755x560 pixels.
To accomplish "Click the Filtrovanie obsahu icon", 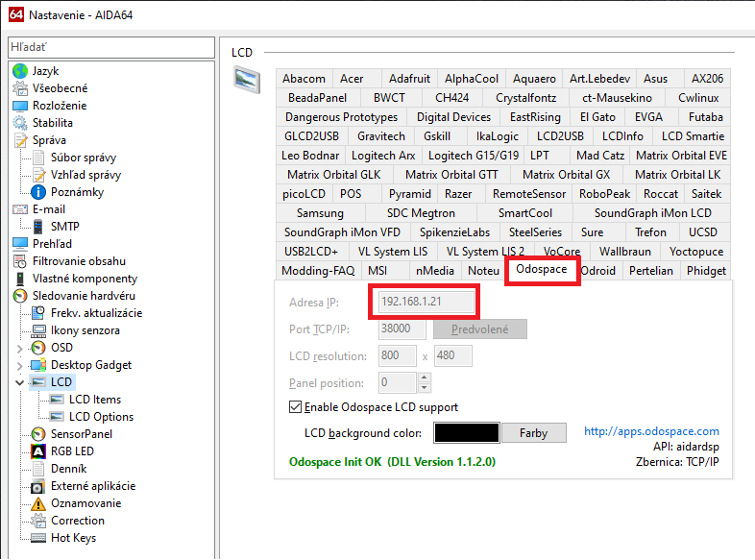I will point(20,261).
